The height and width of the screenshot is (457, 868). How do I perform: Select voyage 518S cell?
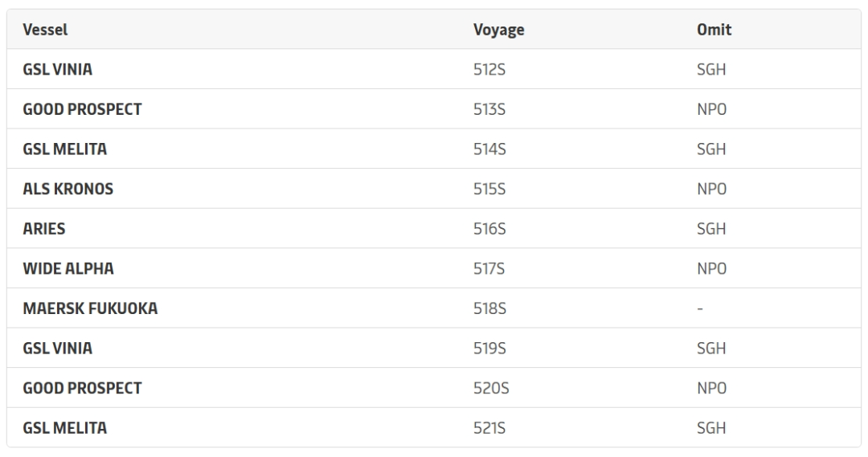[x=489, y=308]
